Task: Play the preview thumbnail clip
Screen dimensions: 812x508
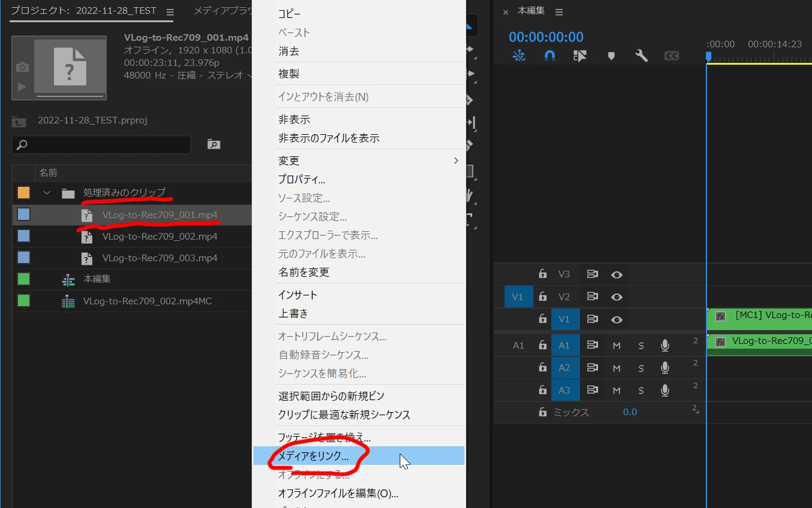Action: click(22, 87)
